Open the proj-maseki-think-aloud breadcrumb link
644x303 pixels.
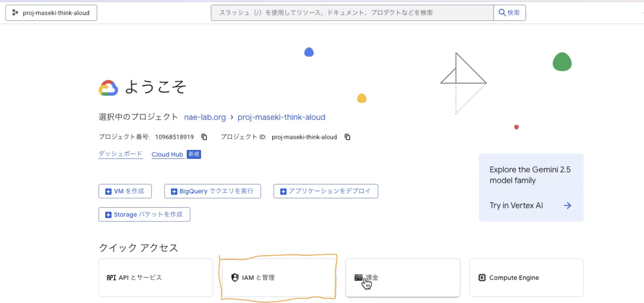281,117
